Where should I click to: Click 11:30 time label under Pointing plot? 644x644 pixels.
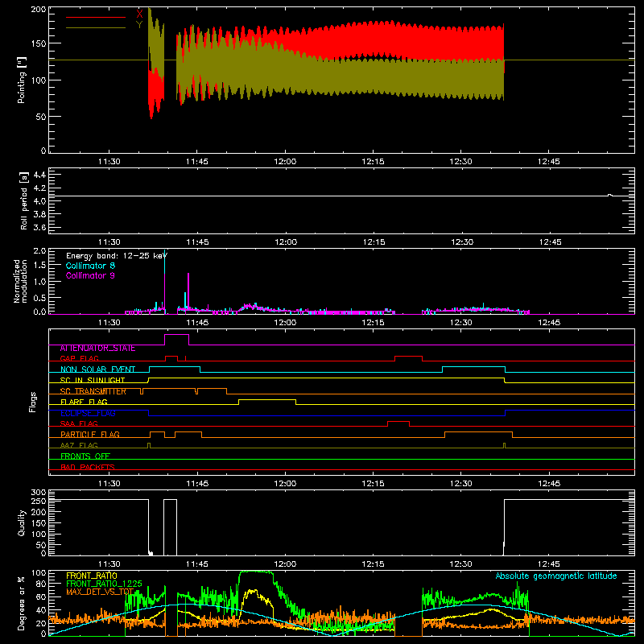pos(109,162)
